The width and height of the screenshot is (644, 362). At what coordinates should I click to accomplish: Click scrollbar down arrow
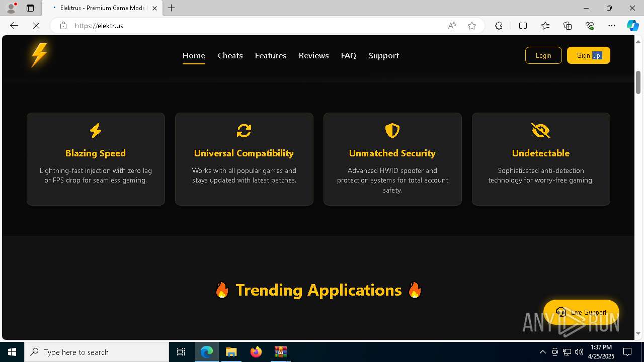(638, 334)
